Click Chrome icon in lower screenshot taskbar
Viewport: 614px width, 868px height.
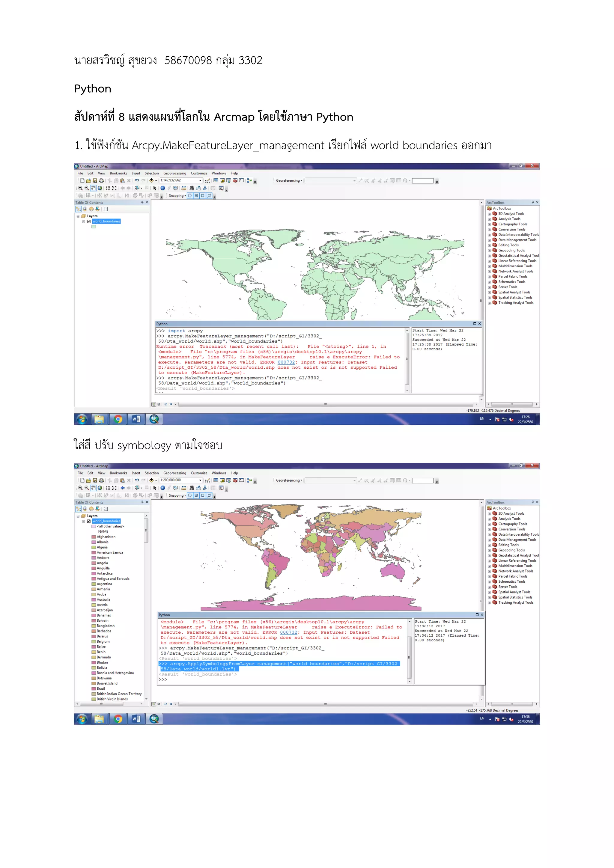coord(118,719)
